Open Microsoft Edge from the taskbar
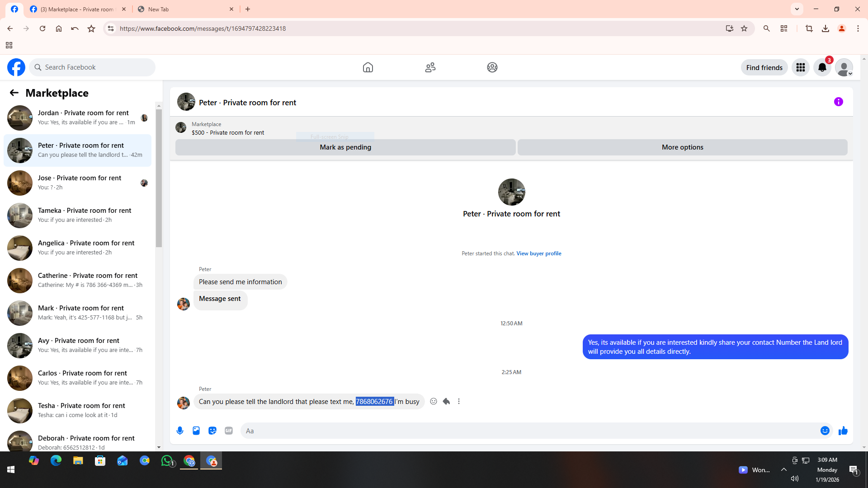The width and height of the screenshot is (868, 488). coord(56,461)
